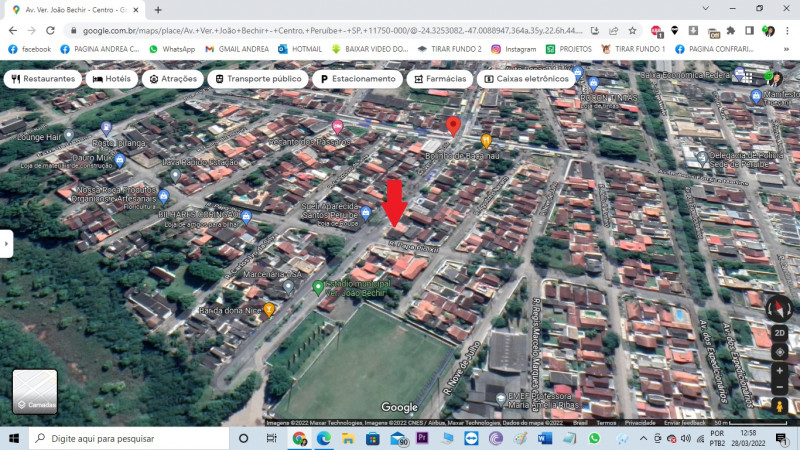Open the Windows notification center
Viewport: 800px width, 450px height.
(781, 439)
